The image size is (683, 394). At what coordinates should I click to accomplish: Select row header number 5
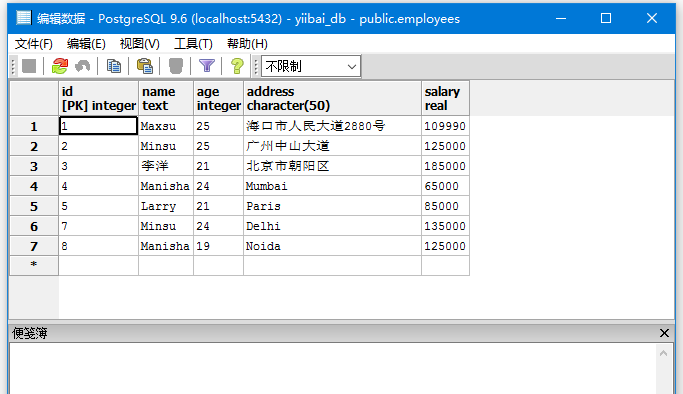pyautogui.click(x=34, y=206)
